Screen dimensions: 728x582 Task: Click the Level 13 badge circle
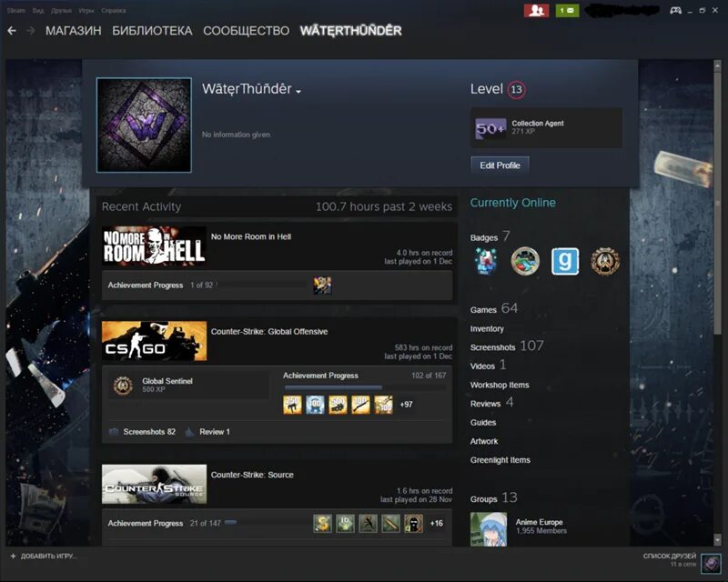tap(516, 89)
